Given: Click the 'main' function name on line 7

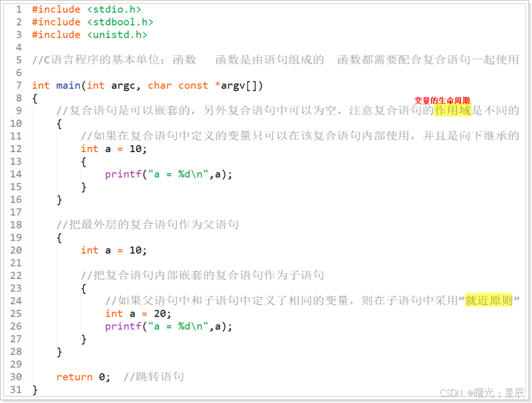Looking at the screenshot, I should click(x=68, y=85).
